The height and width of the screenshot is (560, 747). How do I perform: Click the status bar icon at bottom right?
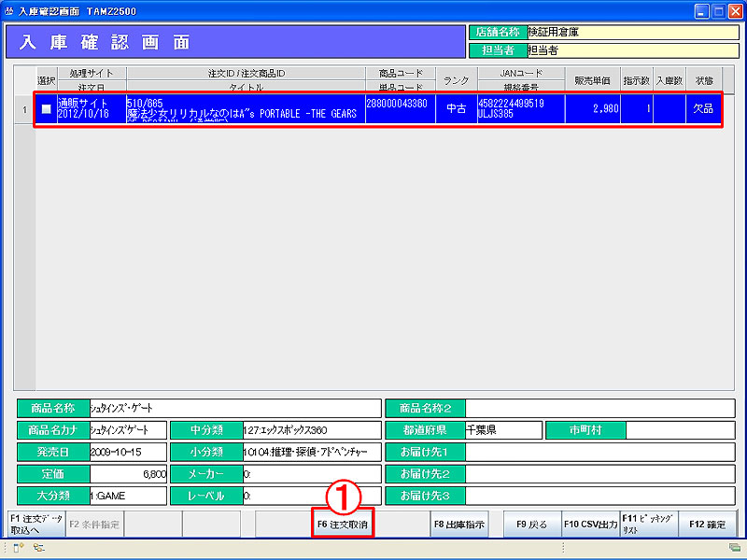pos(735,548)
